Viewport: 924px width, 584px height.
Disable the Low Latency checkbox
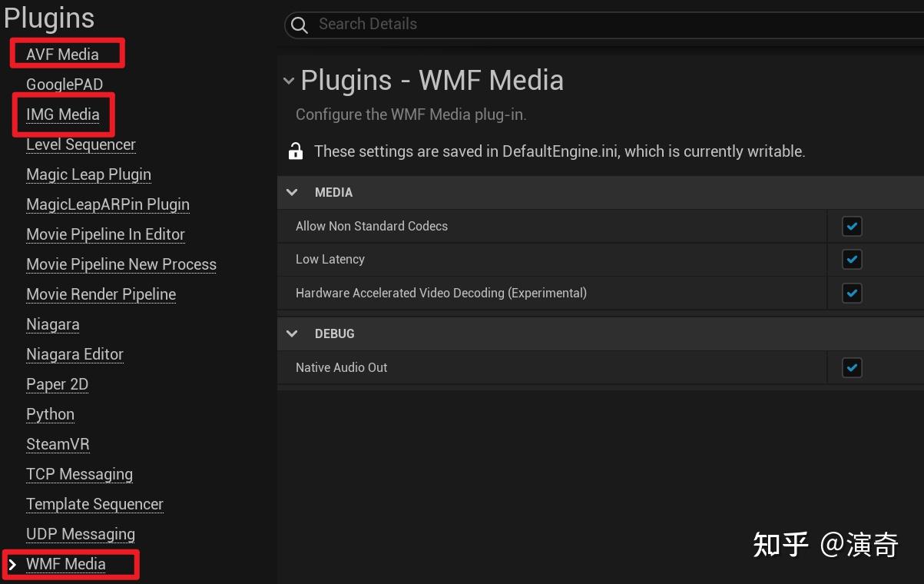pyautogui.click(x=852, y=260)
